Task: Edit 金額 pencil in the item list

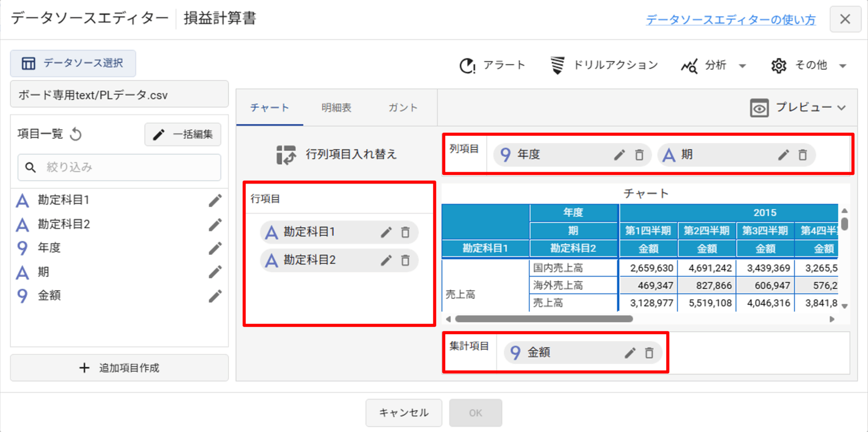Action: [x=215, y=296]
